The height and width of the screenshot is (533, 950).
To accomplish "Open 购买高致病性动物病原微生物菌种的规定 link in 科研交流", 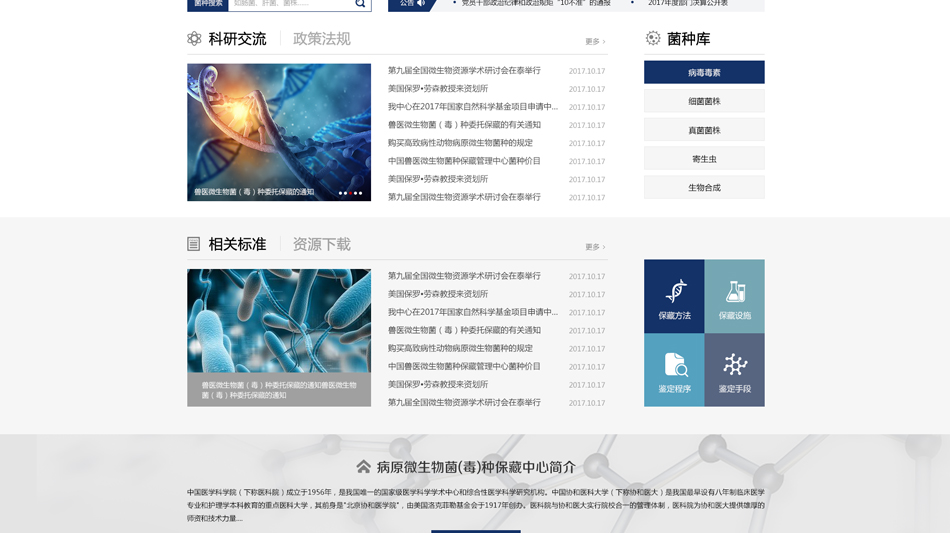I will point(460,143).
